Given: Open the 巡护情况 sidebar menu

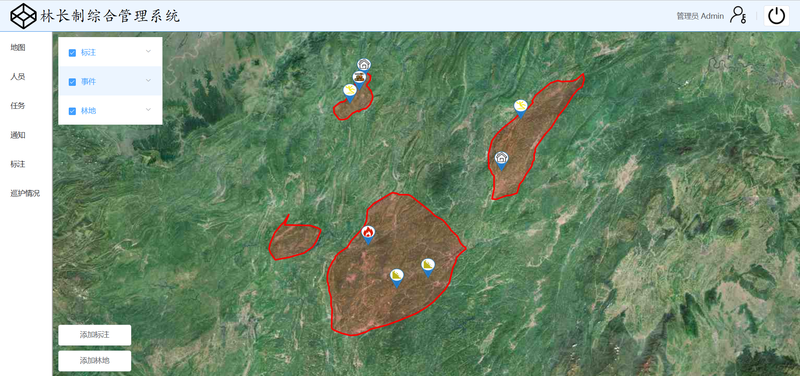Looking at the screenshot, I should (x=26, y=194).
